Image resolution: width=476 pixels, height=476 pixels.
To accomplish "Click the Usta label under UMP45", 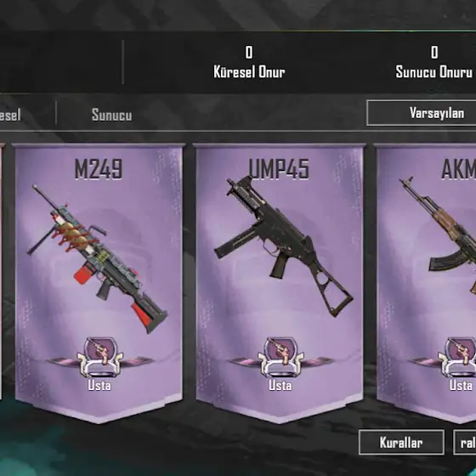I will [x=280, y=386].
